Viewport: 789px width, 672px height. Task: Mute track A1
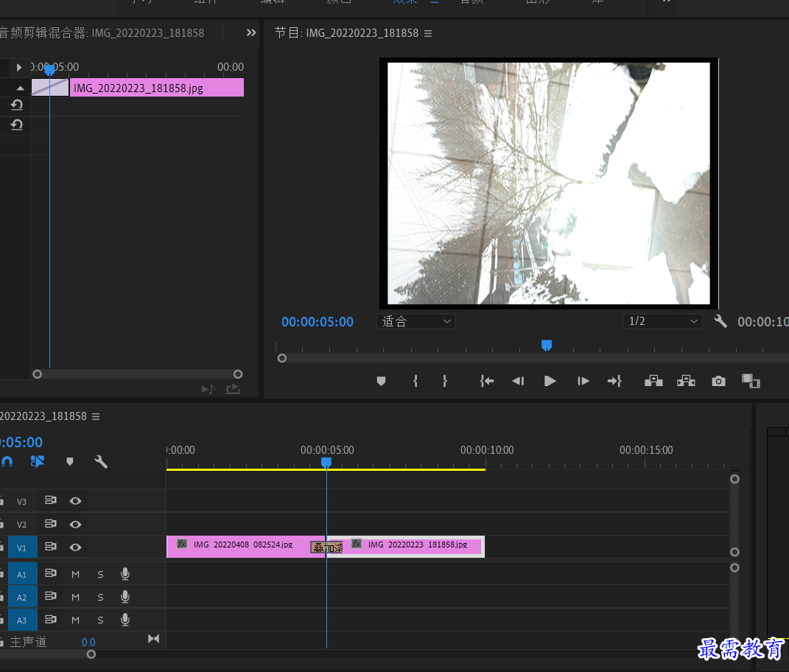pyautogui.click(x=75, y=574)
